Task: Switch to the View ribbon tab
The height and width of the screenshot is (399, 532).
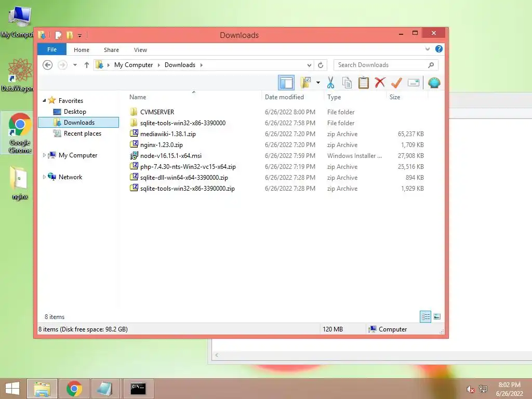Action: (x=140, y=50)
